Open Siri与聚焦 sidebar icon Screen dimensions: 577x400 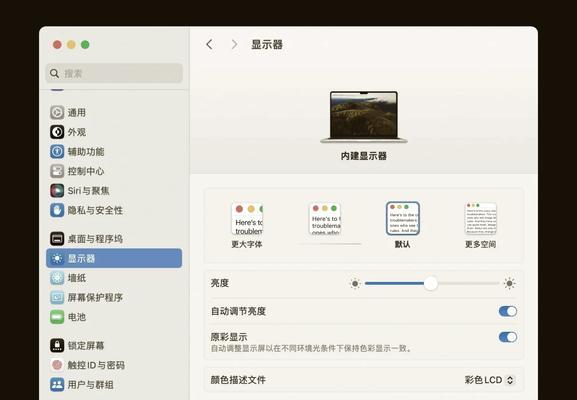[57, 191]
